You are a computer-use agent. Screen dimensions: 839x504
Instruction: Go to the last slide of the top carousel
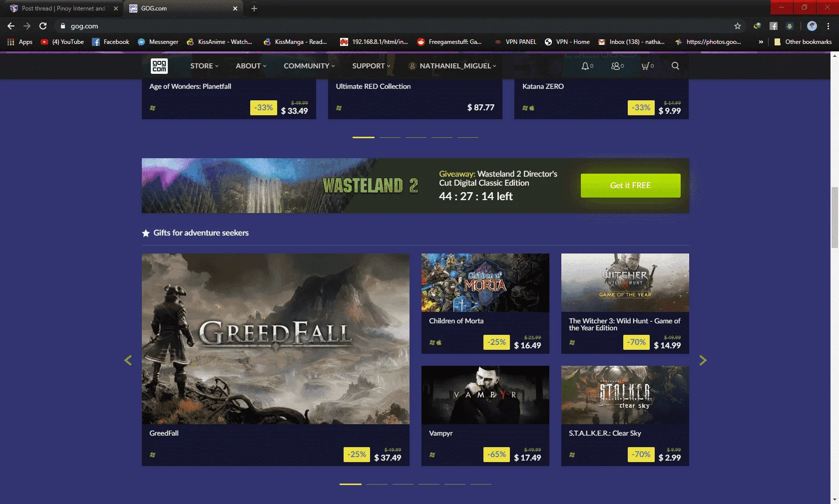point(468,137)
